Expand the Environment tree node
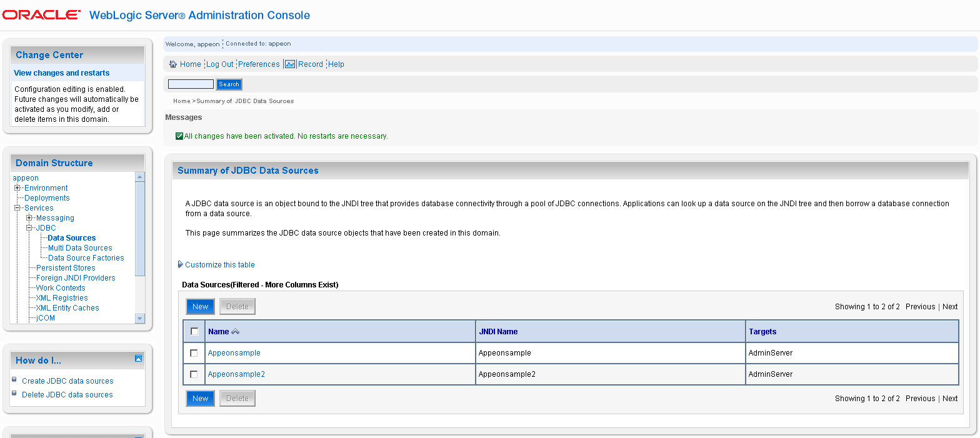The height and width of the screenshot is (438, 980). pos(17,187)
